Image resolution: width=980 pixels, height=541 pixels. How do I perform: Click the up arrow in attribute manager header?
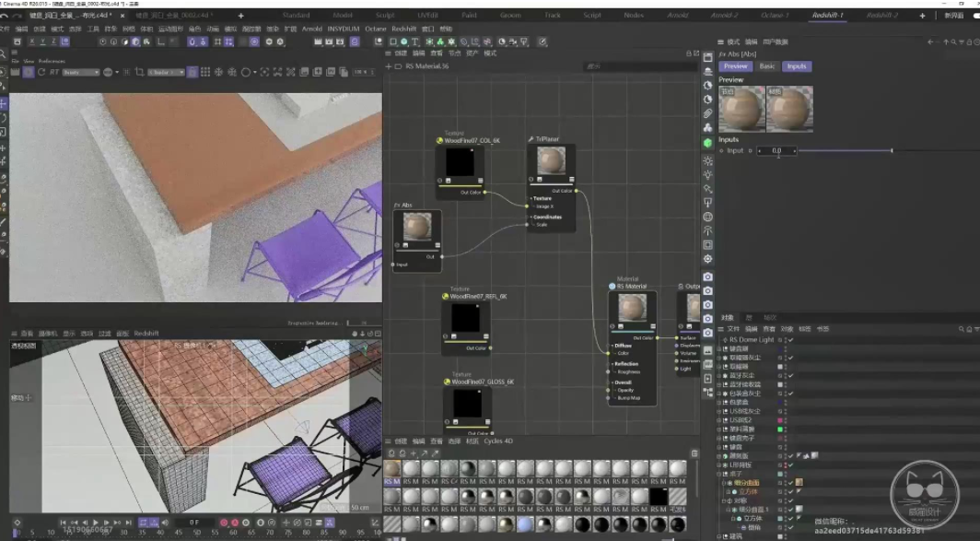point(947,41)
